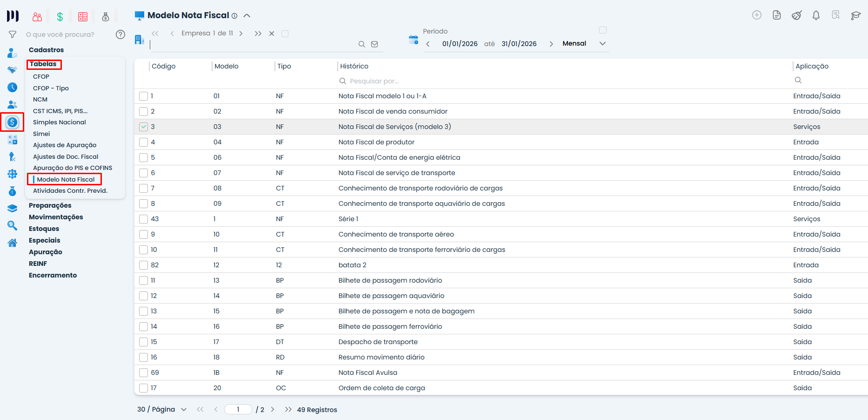Open Atividades Contr. Previd. menu item
Screen dimensions: 868x420
click(70, 191)
